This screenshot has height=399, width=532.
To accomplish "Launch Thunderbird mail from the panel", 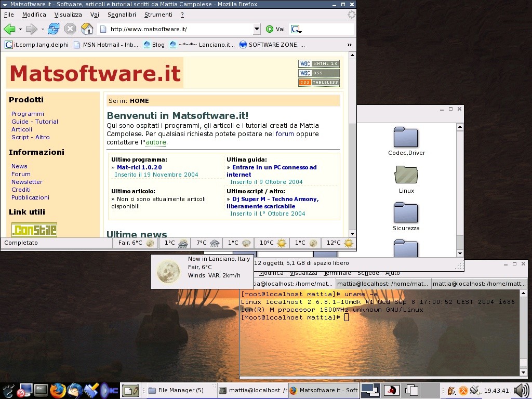I will coord(75,391).
